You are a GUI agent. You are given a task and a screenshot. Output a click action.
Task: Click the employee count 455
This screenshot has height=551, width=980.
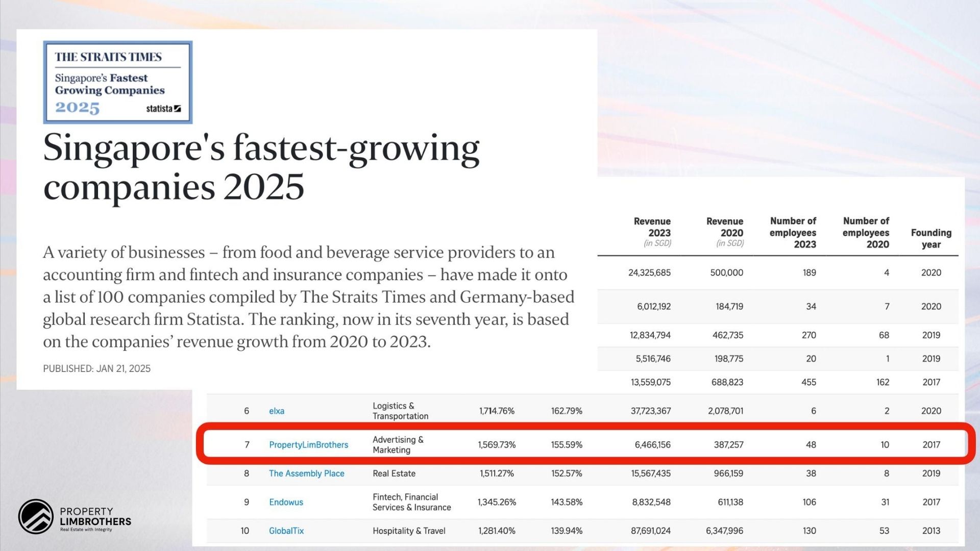point(808,382)
